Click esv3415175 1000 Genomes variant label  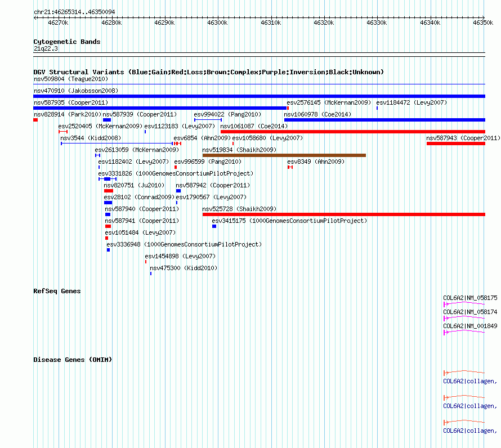pyautogui.click(x=289, y=221)
